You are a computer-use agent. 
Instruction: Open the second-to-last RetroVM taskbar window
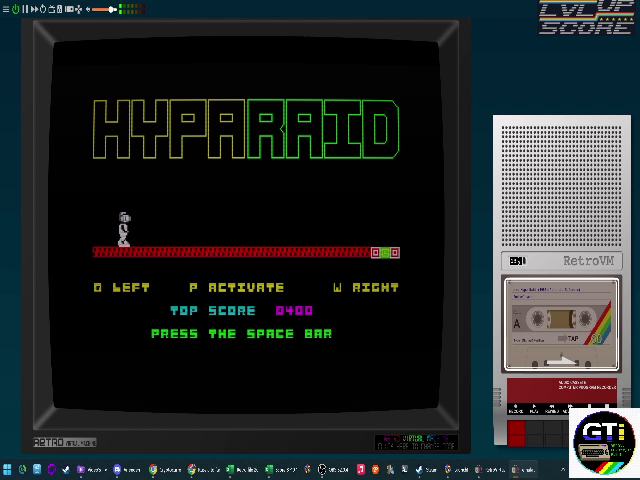click(491, 470)
